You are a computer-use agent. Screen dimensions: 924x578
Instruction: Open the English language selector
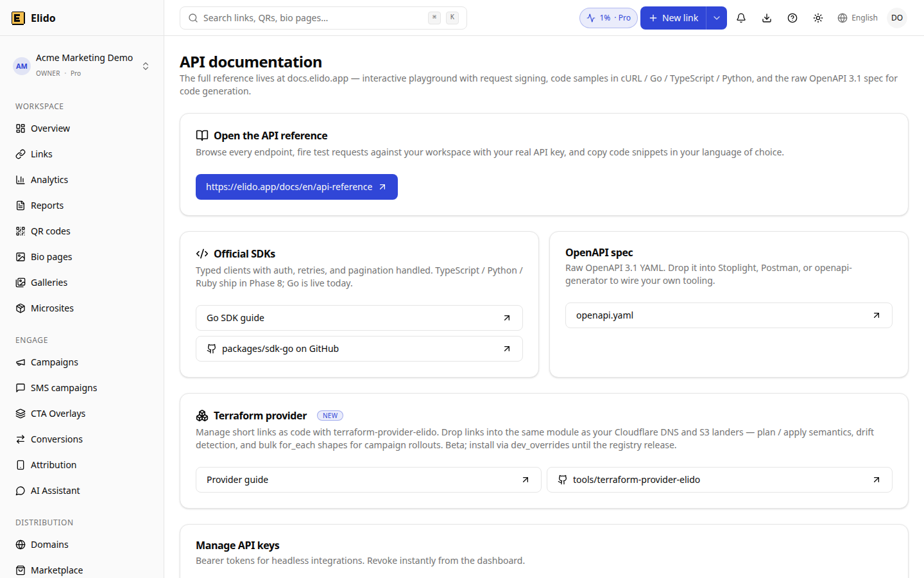pos(857,18)
